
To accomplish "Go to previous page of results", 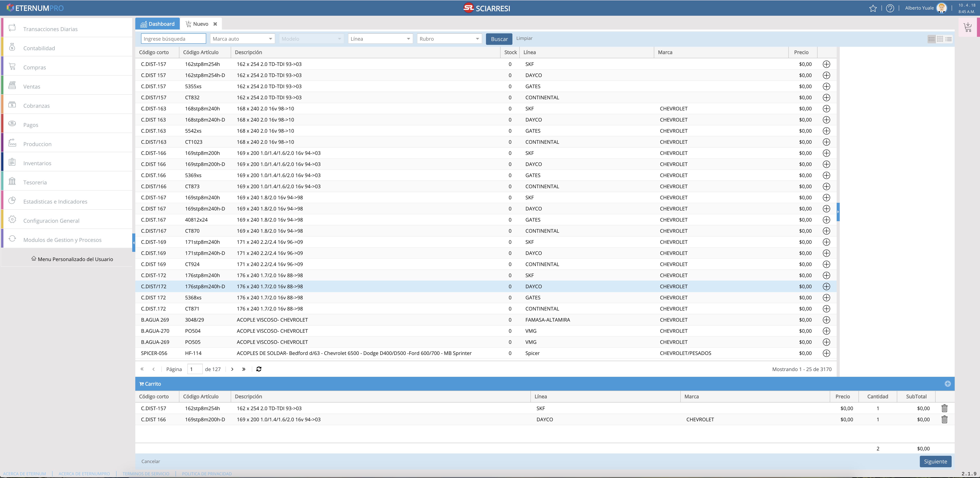I will [153, 369].
